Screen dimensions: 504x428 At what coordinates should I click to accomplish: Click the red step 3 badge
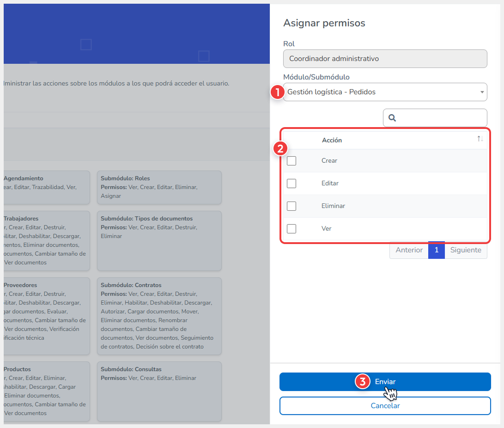(x=363, y=382)
